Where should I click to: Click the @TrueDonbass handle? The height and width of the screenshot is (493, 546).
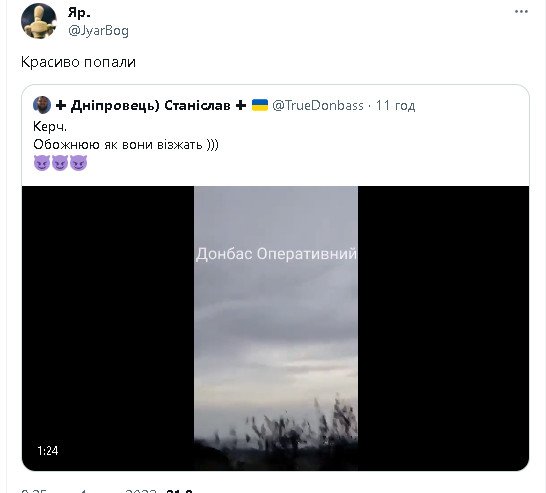[318, 105]
